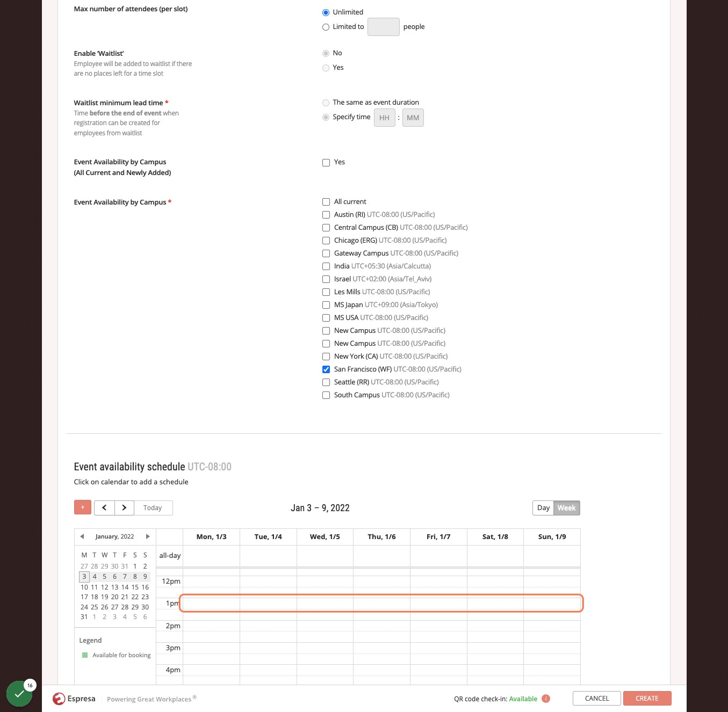728x712 pixels.
Task: Click the QR code check-in info icon
Action: pos(546,699)
